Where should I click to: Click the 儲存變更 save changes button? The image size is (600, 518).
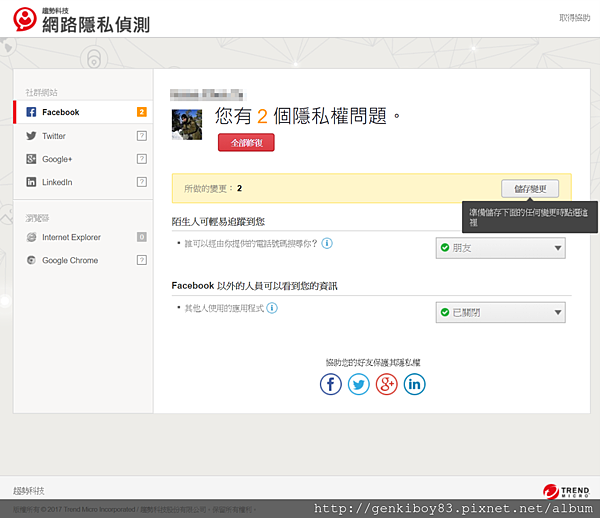pos(530,189)
